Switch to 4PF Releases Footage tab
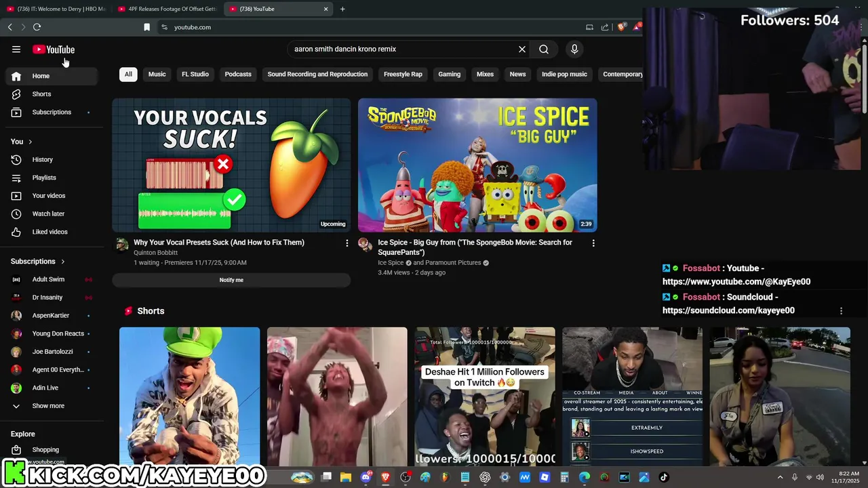Screen dimensions: 868x488 [167, 9]
